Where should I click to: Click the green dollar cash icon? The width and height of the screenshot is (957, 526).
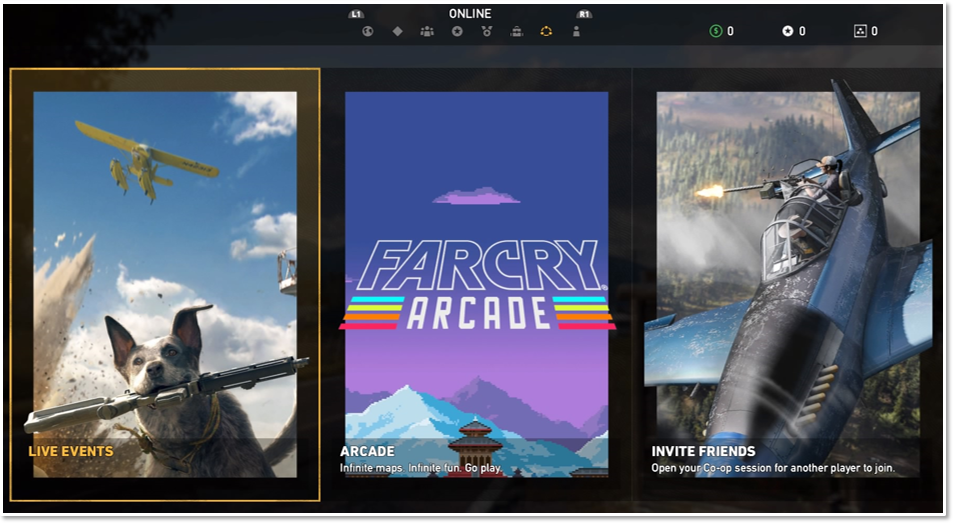pos(716,31)
